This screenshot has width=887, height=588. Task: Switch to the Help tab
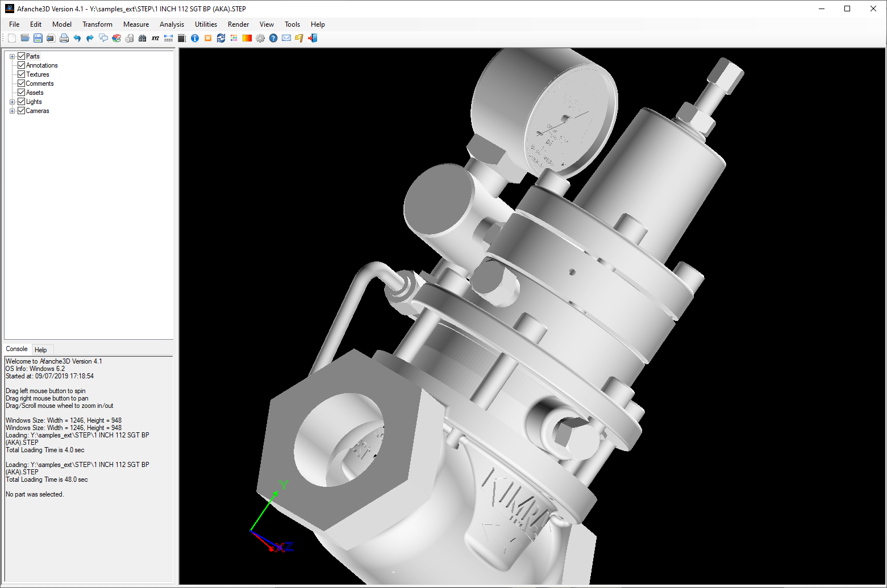pos(41,349)
